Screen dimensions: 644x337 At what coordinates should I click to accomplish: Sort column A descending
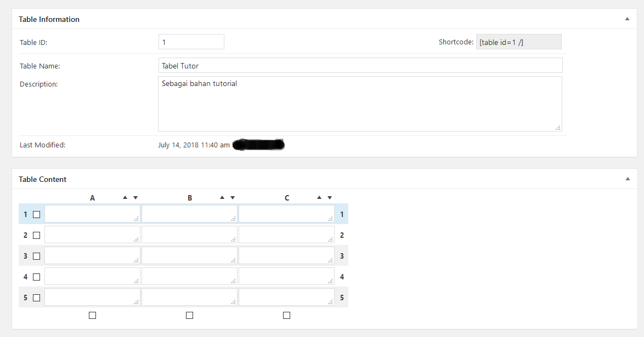click(135, 197)
